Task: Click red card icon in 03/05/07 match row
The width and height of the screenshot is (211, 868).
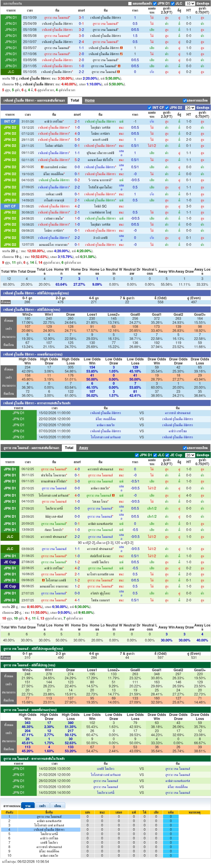Action: pos(121,48)
